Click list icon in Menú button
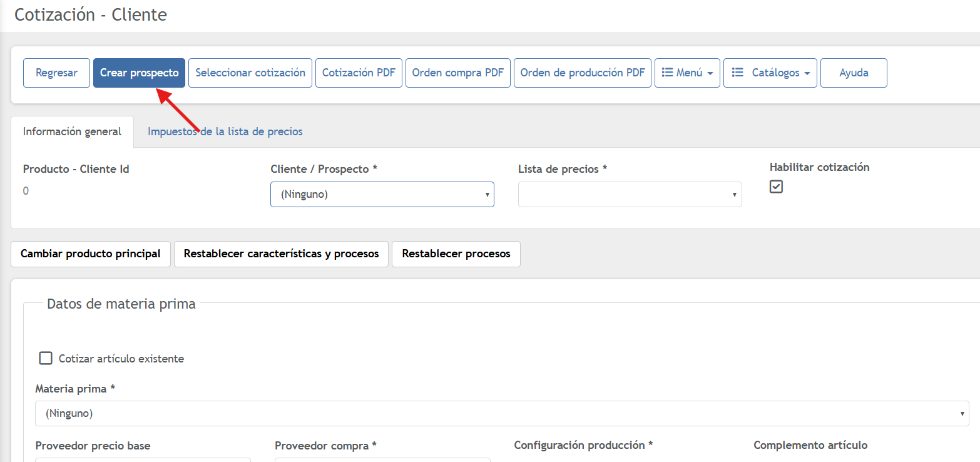The width and height of the screenshot is (980, 462). pyautogui.click(x=667, y=73)
